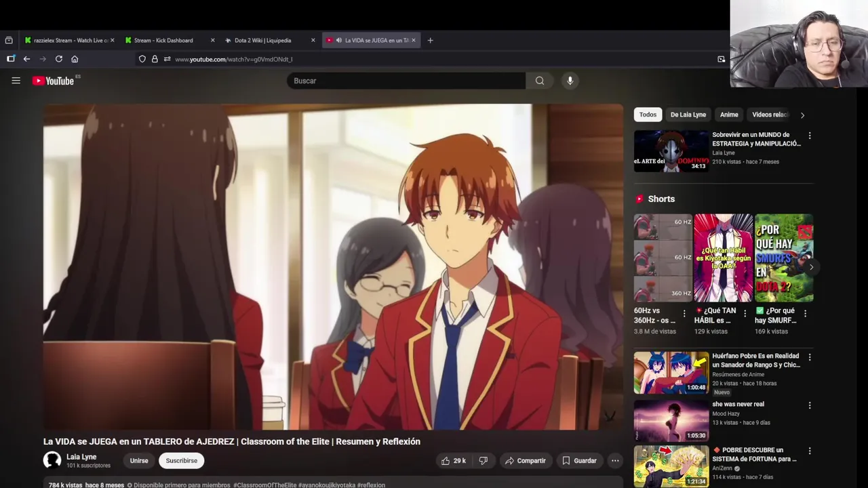
Task: Click the AniZenn channel name
Action: click(x=723, y=468)
